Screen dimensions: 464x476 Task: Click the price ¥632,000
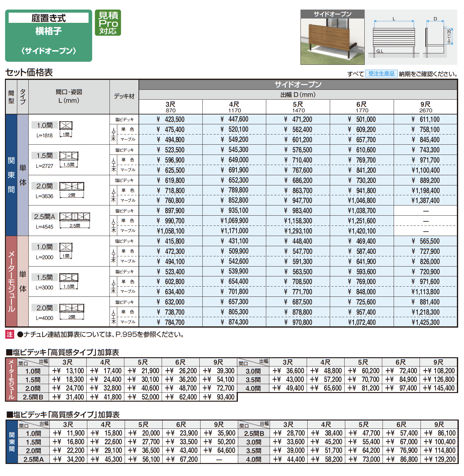[171, 302]
